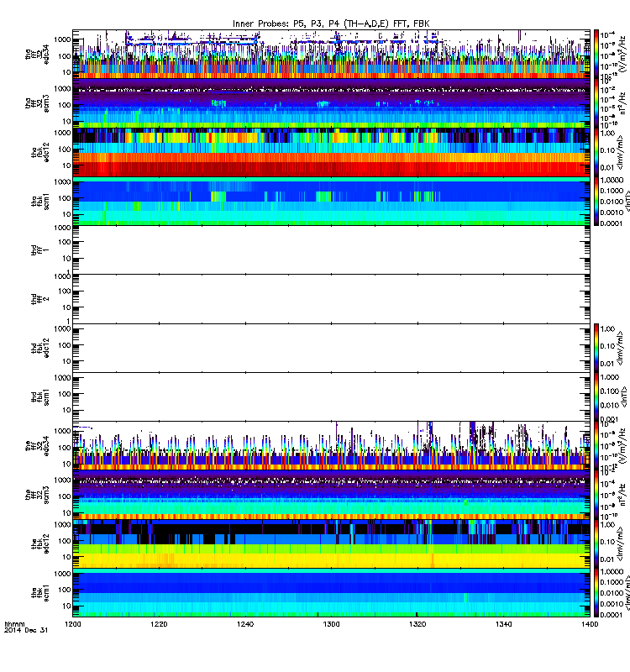This screenshot has height=672, width=630.
Task: Click inside the the fff edc34 spectrogram
Action: click(331, 446)
